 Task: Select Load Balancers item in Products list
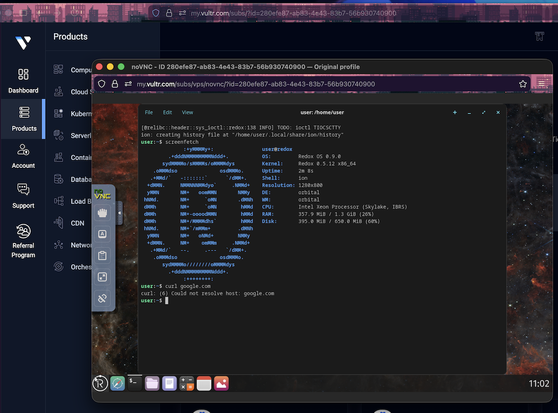click(x=73, y=201)
